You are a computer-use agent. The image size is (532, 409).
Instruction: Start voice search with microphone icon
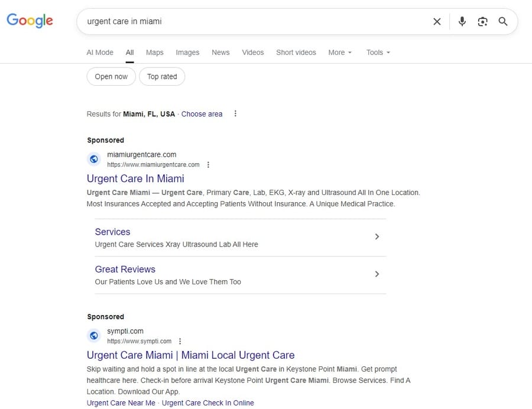(462, 21)
